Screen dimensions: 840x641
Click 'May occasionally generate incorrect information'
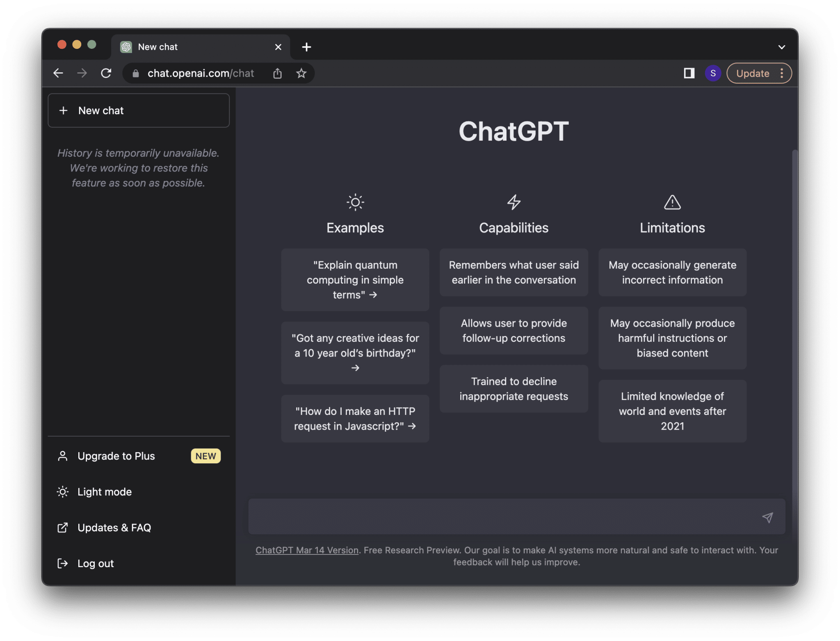point(672,272)
